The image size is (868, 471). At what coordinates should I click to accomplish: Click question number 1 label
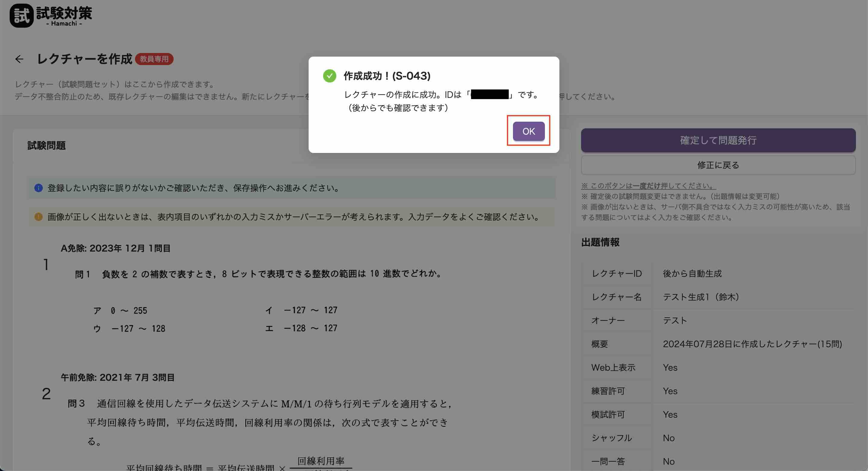[x=46, y=265]
